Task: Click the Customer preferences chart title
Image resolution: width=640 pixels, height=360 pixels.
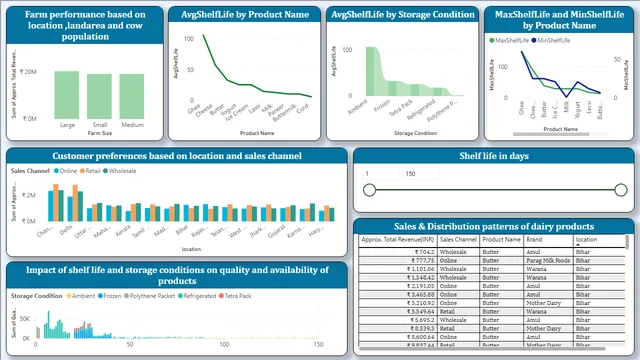Action: (177, 156)
